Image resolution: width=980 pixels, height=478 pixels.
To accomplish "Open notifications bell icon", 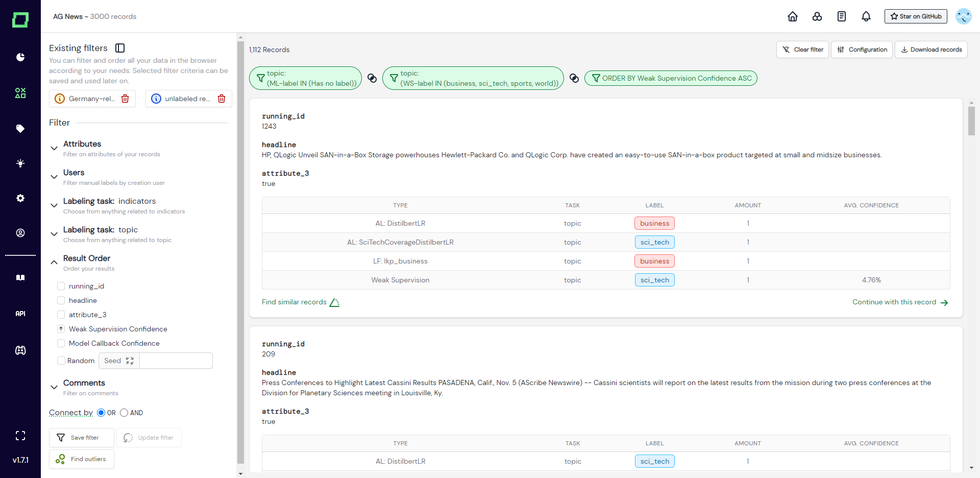I will click(x=866, y=16).
